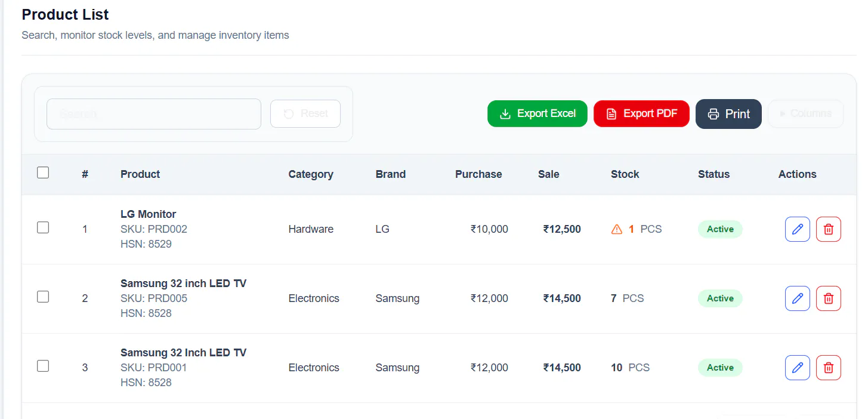The width and height of the screenshot is (868, 419).
Task: Click the Actions column header
Action: click(798, 174)
